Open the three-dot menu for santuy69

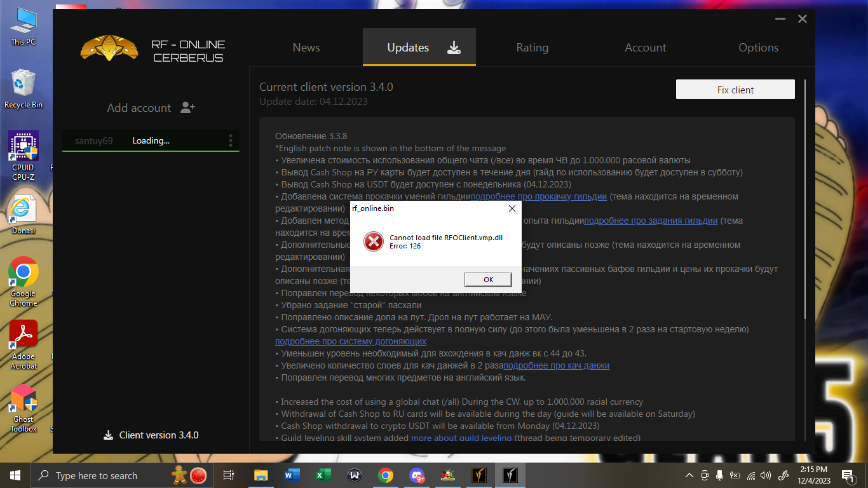click(x=231, y=140)
